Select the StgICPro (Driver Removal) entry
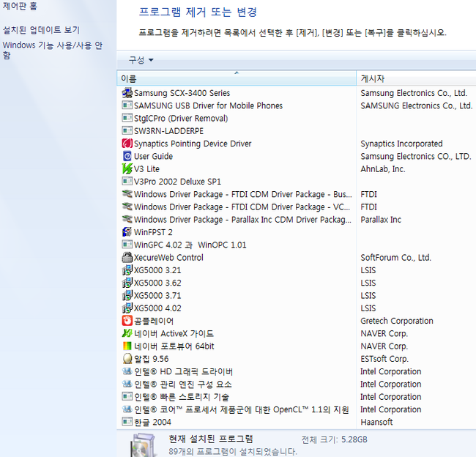Image resolution: width=476 pixels, height=457 pixels. (181, 118)
